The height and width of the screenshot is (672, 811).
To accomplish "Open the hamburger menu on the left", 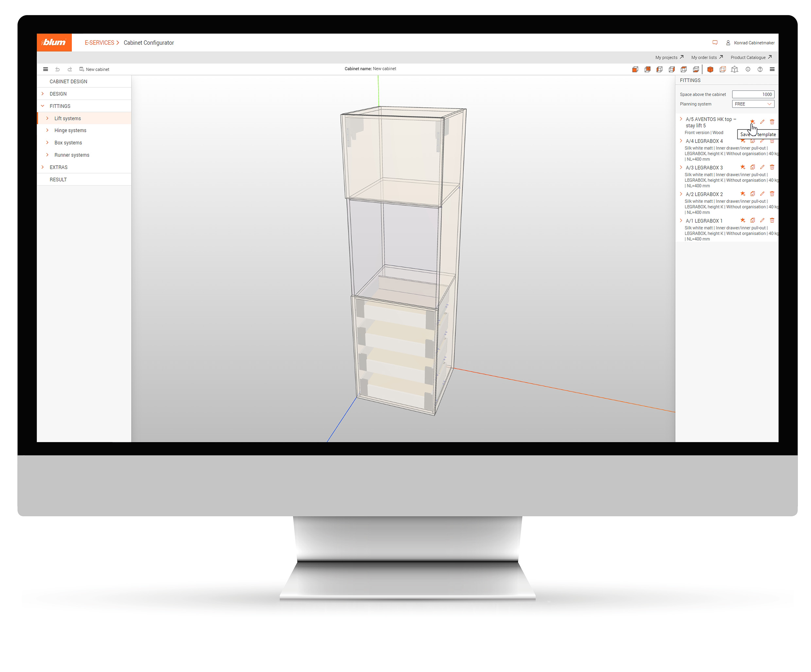I will click(x=45, y=69).
